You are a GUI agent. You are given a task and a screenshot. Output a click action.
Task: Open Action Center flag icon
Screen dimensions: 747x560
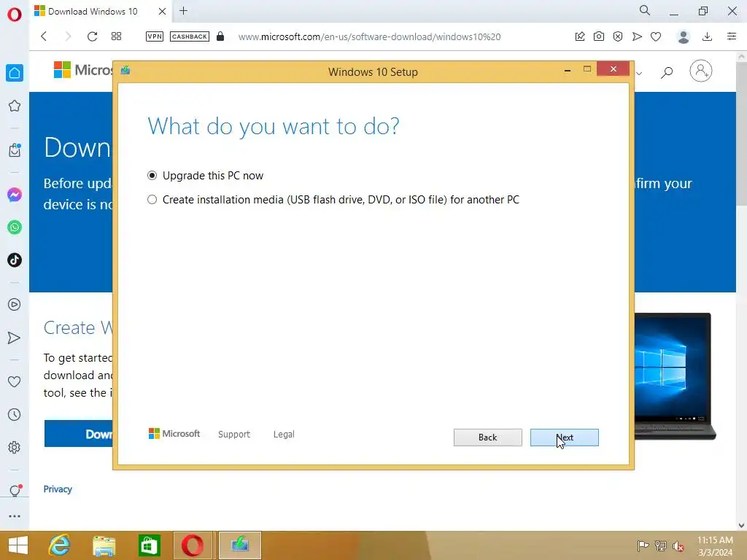(x=643, y=545)
